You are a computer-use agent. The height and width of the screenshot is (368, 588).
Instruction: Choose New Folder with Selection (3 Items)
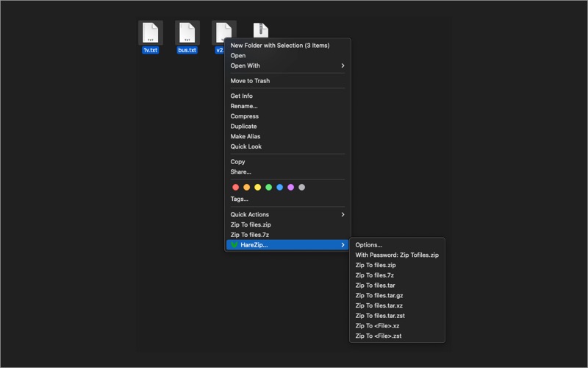pos(287,46)
